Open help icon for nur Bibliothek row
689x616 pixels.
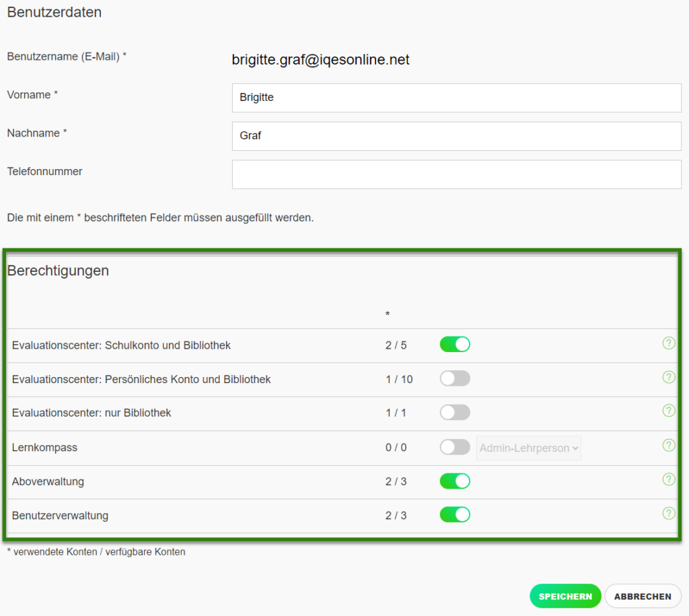pyautogui.click(x=668, y=411)
